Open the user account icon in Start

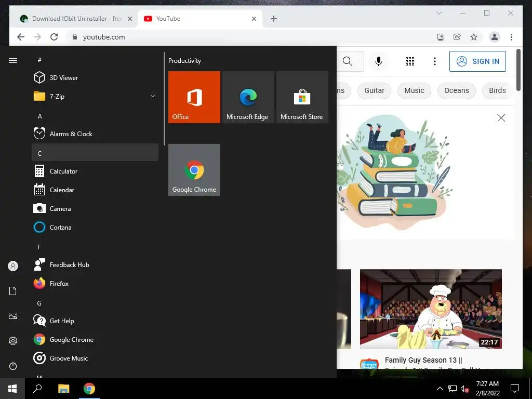13,266
